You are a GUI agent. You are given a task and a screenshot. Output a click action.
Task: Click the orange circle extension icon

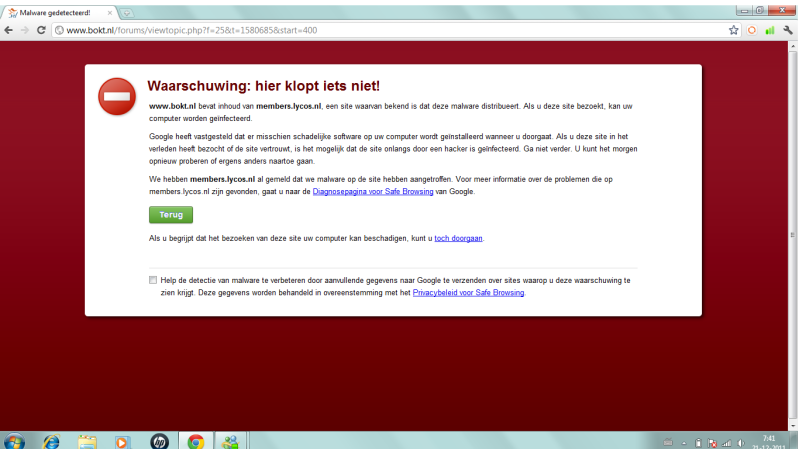pyautogui.click(x=752, y=31)
